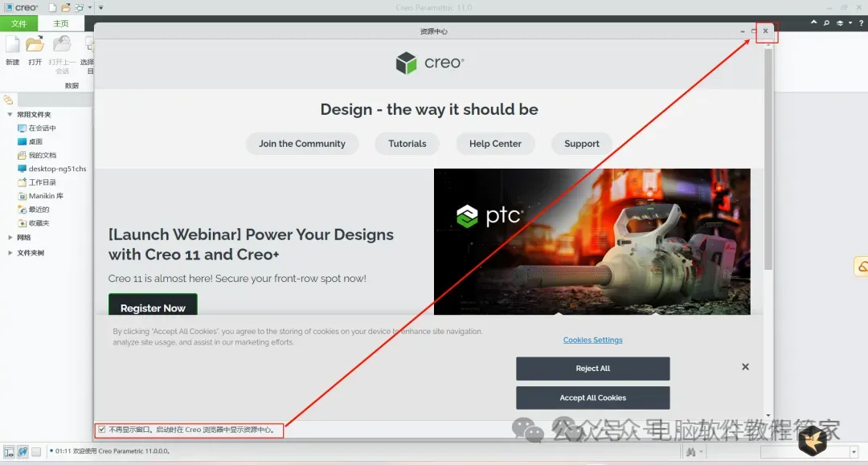Select desktop-ng51chs computer entry
Screen dimensions: 868x465
(52, 169)
